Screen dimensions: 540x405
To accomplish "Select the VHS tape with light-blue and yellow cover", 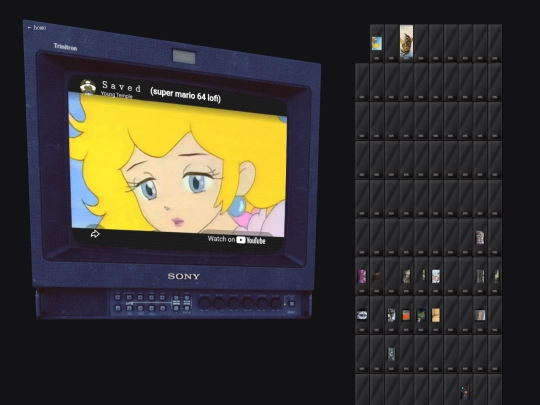I will [377, 43].
